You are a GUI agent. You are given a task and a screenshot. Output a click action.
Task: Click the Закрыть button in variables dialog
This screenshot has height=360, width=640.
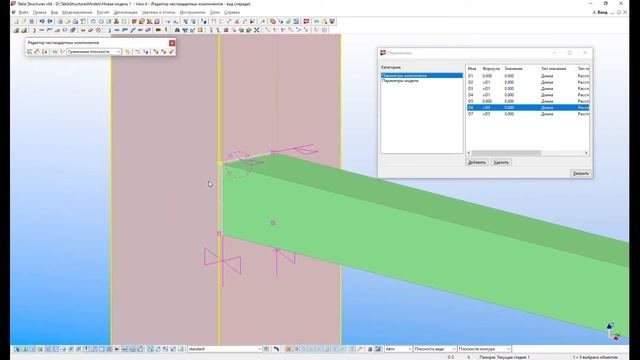point(580,173)
